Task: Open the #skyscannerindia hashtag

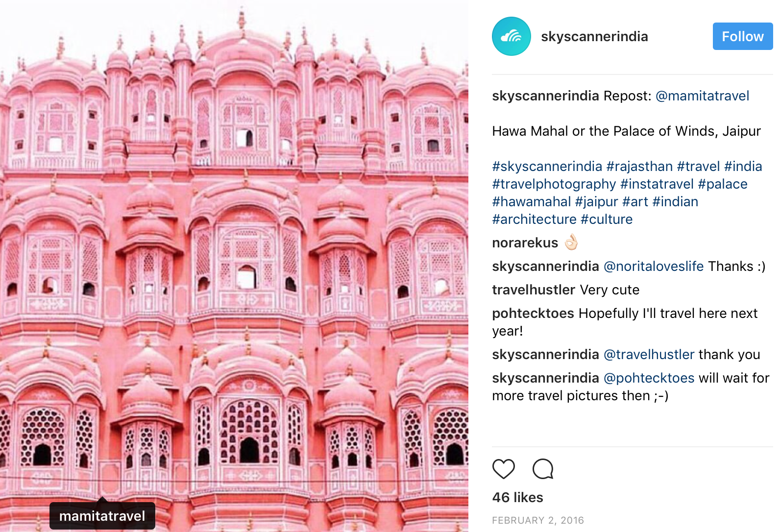Action: pyautogui.click(x=547, y=167)
